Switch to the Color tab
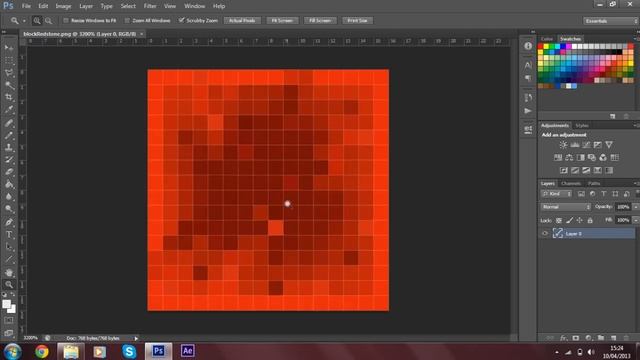 pyautogui.click(x=547, y=39)
